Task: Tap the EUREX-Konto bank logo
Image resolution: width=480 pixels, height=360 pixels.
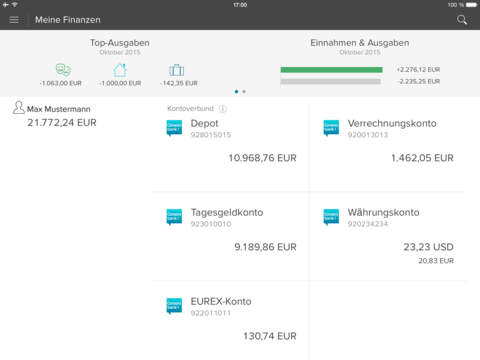Action: (174, 306)
